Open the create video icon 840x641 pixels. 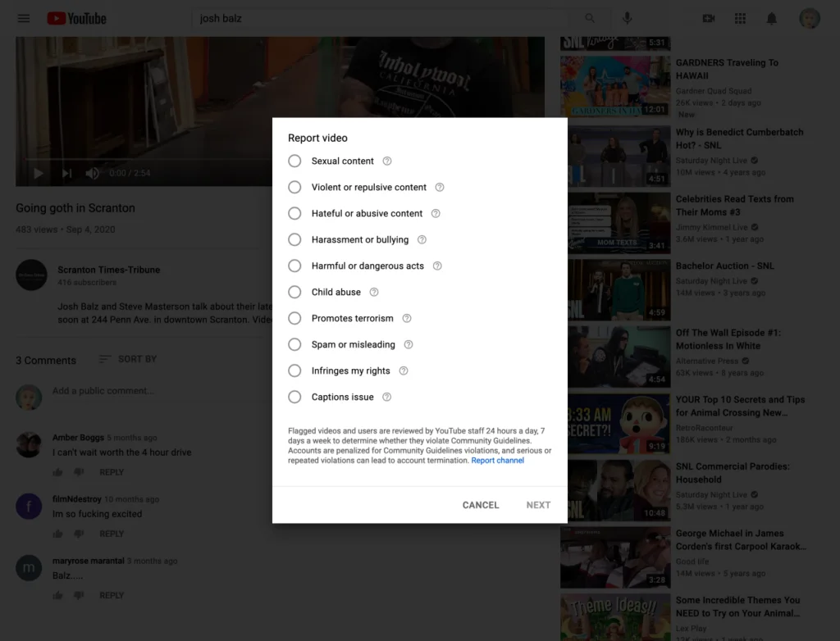709,18
